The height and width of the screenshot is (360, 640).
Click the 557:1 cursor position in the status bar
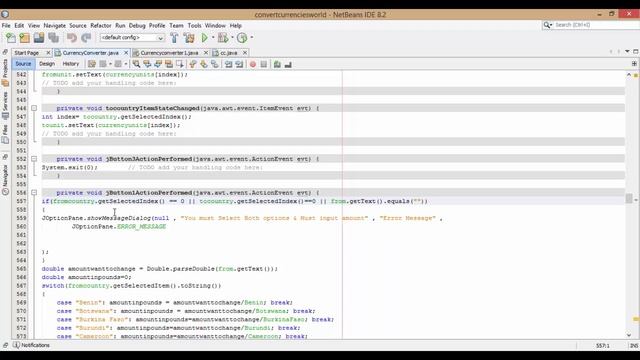602,346
